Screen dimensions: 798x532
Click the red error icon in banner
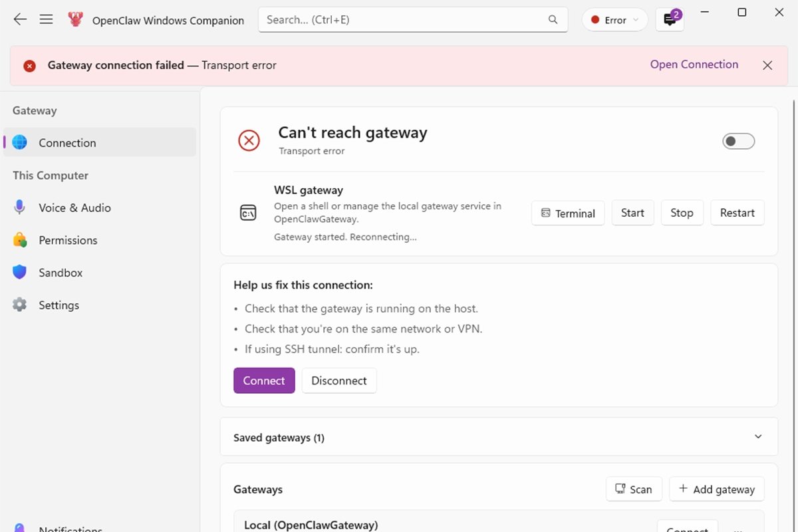29,66
